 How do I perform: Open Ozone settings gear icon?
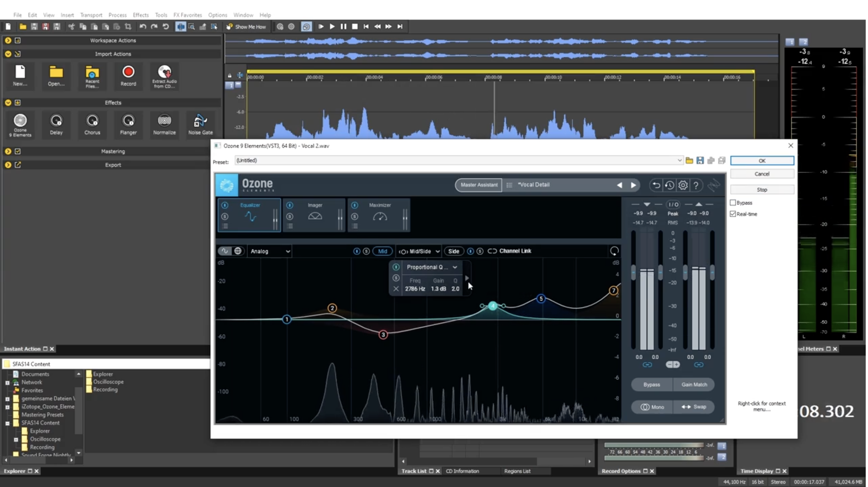[683, 185]
